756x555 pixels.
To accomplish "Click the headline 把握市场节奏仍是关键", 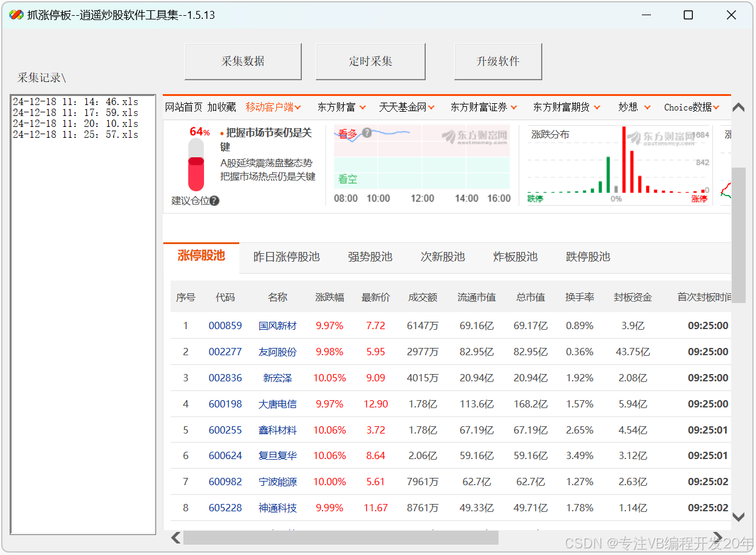I will (x=267, y=140).
